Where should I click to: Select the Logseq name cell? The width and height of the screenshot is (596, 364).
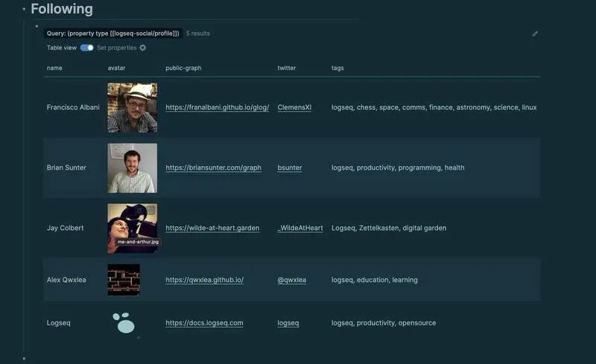(59, 323)
